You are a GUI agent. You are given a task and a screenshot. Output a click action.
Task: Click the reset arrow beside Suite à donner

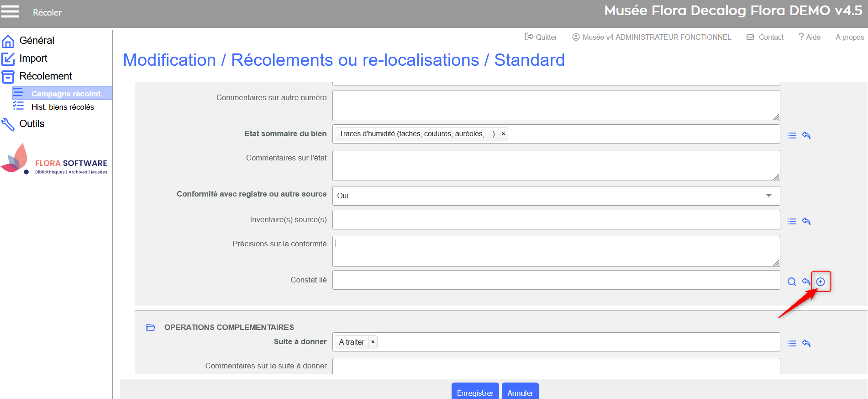click(806, 343)
